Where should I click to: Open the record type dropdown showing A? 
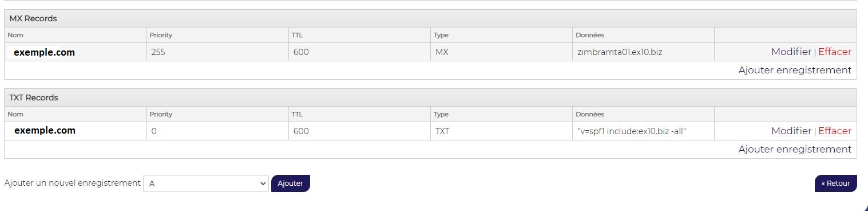pyautogui.click(x=206, y=183)
